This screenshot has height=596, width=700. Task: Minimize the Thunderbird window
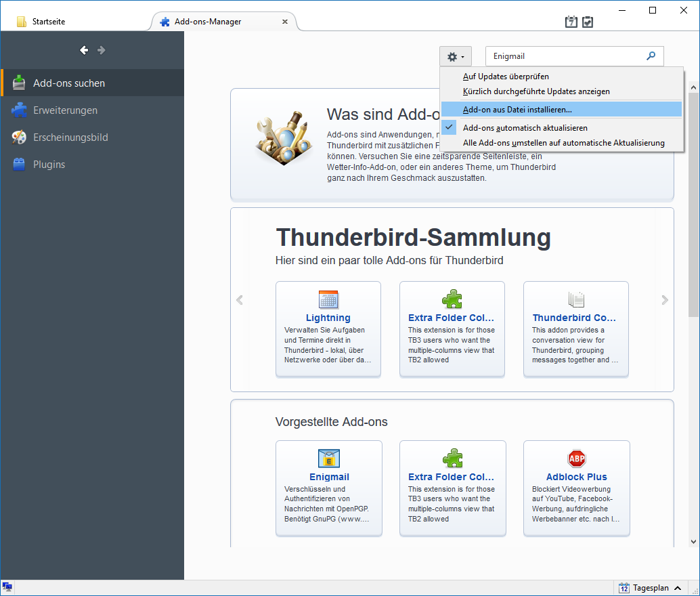pyautogui.click(x=622, y=10)
